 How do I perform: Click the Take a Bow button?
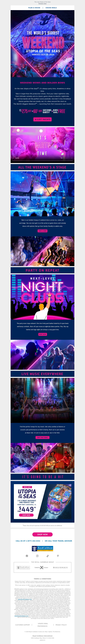tap(43, 231)
